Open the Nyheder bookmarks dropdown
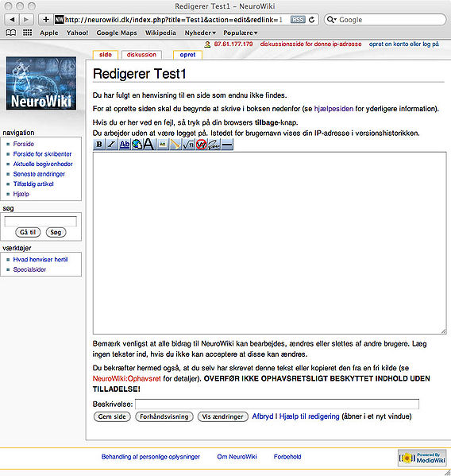Viewport: 451px width, 476px height. pyautogui.click(x=200, y=33)
